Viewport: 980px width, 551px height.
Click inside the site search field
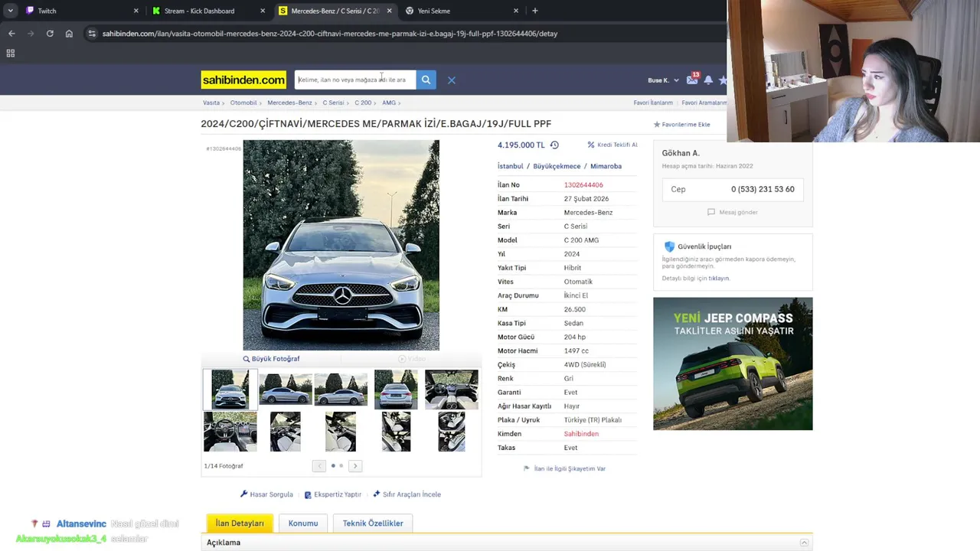coord(354,80)
